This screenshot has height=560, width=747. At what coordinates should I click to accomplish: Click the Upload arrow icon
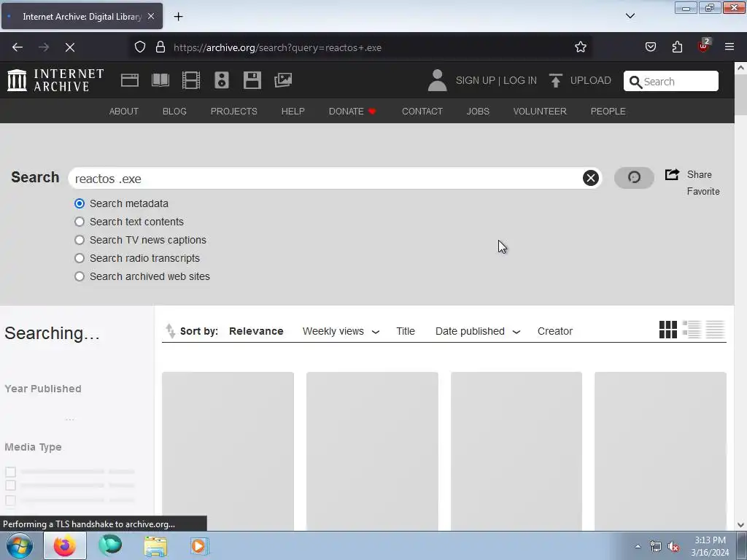(x=555, y=80)
